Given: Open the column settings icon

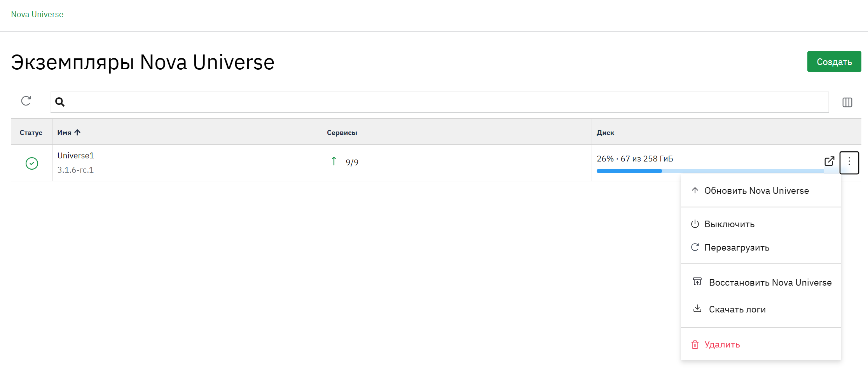Looking at the screenshot, I should tap(847, 102).
